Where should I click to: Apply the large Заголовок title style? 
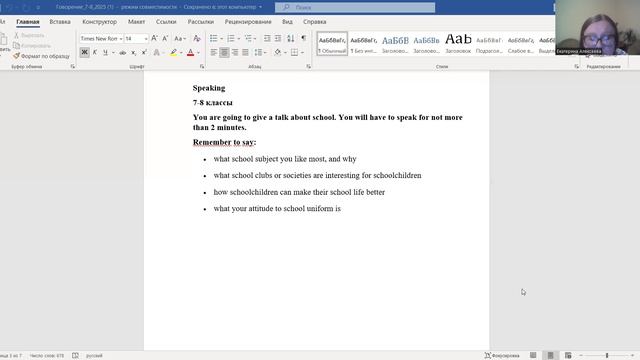[458, 44]
